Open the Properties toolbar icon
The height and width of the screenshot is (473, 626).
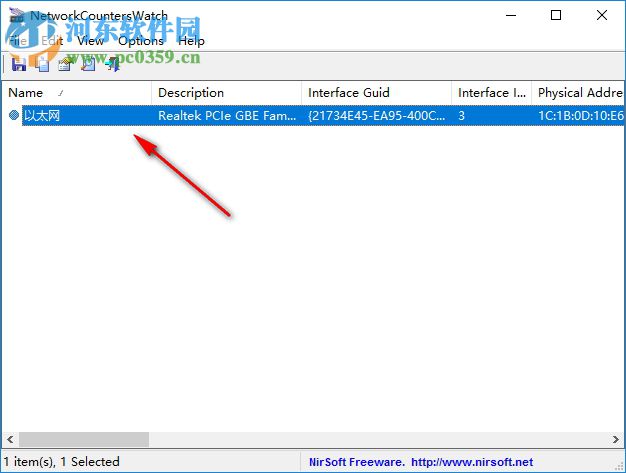pos(65,64)
